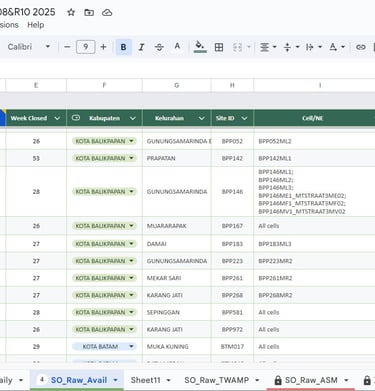Select column H header
The height and width of the screenshot is (391, 375).
point(232,85)
